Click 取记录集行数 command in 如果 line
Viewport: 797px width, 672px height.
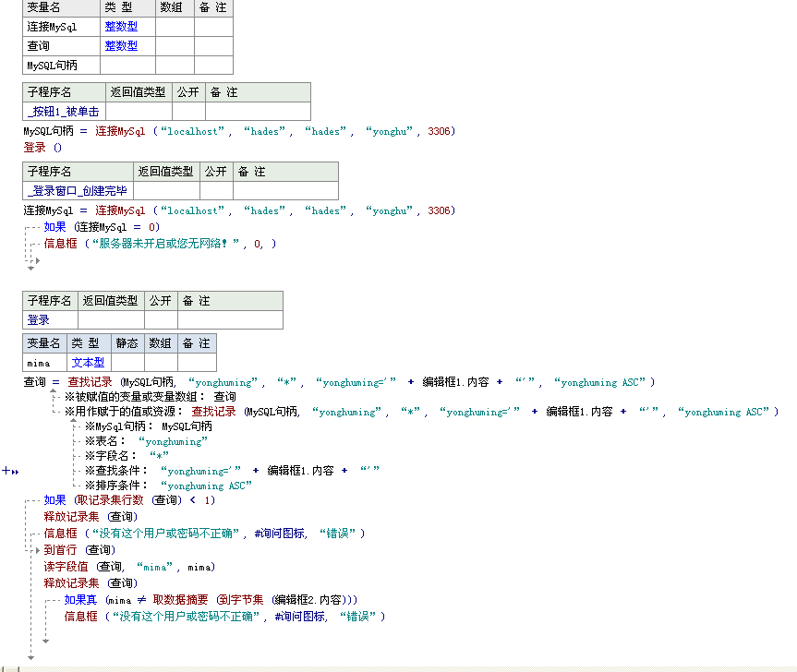coord(110,499)
